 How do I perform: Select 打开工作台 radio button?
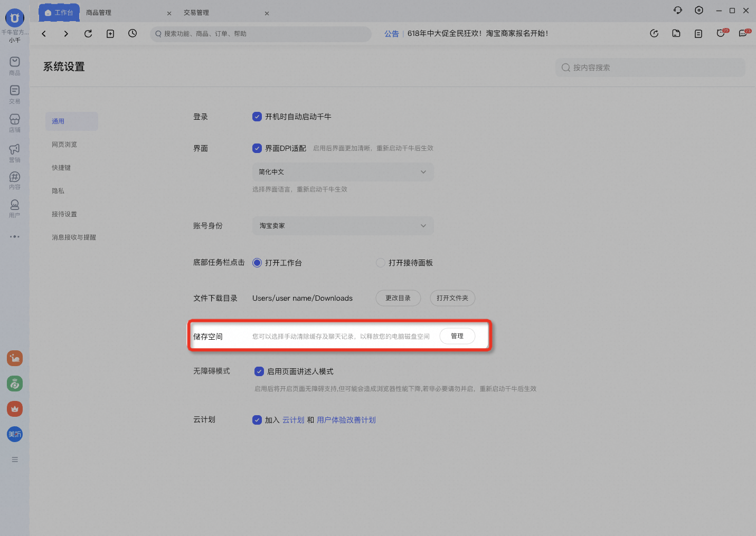[x=257, y=263]
